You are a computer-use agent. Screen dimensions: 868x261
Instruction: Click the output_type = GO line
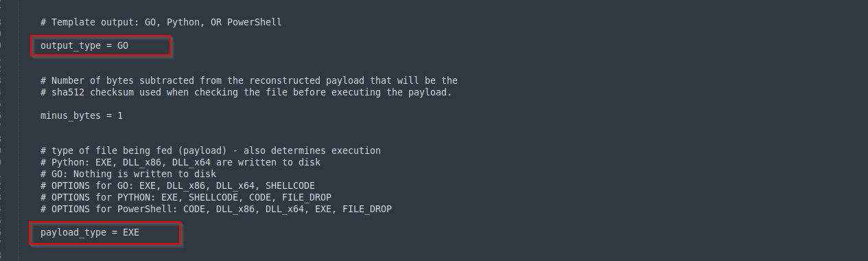pyautogui.click(x=84, y=46)
